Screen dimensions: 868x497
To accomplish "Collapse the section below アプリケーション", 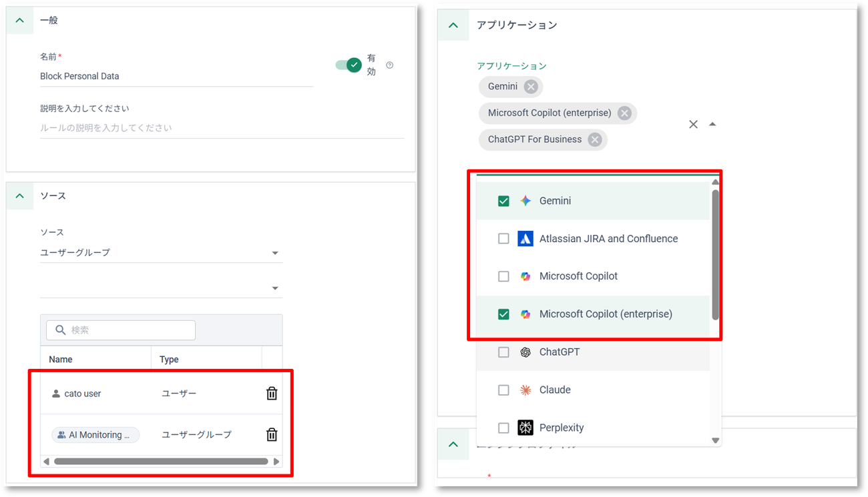I will tap(453, 444).
